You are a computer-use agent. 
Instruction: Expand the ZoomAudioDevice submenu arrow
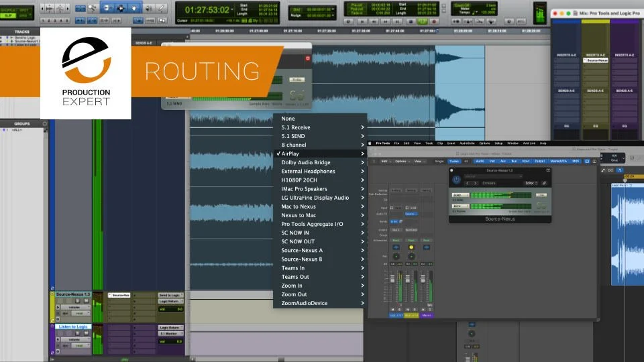point(362,303)
